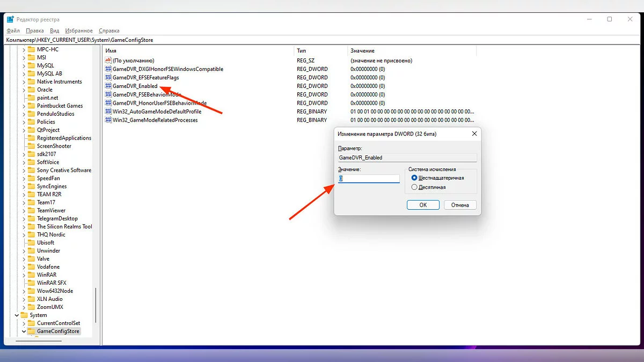Maximize the Registry Editor window
644x362 pixels.
[x=610, y=19]
